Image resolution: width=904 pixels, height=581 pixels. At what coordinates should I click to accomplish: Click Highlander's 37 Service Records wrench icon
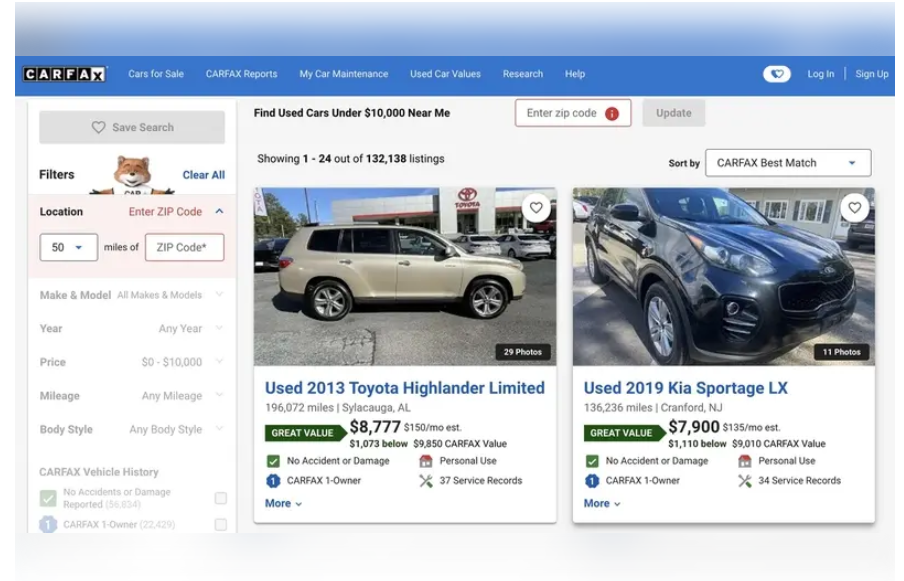(x=426, y=481)
